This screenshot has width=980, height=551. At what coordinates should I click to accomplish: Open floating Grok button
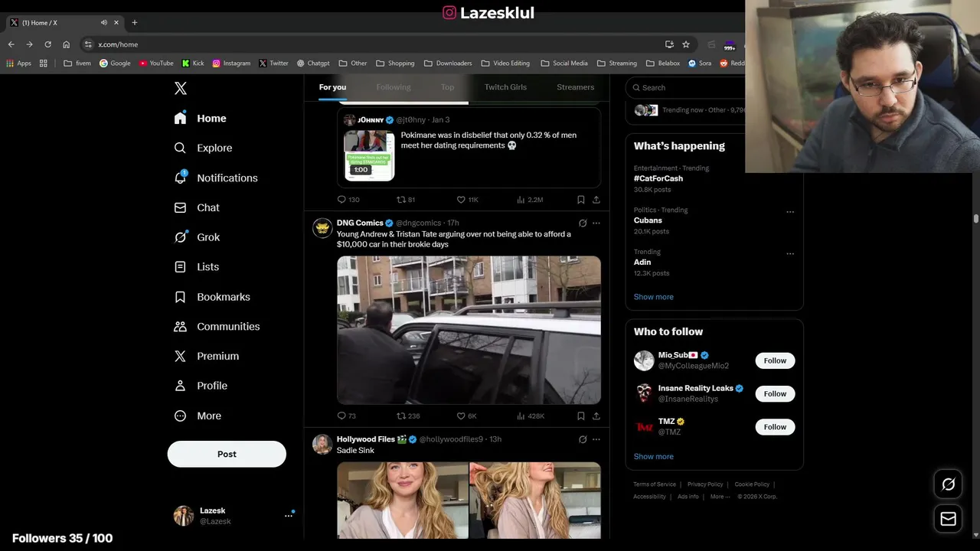coord(948,484)
